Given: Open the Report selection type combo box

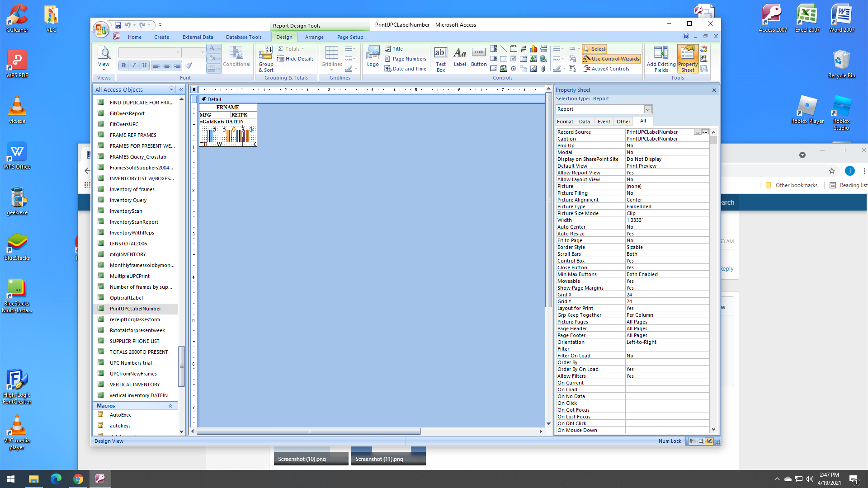Looking at the screenshot, I should (647, 109).
